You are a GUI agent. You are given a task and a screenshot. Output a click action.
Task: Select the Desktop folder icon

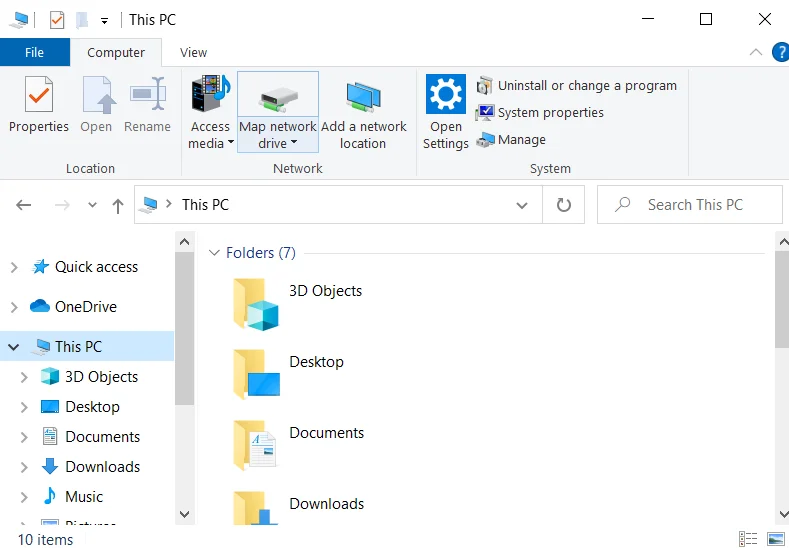[256, 375]
